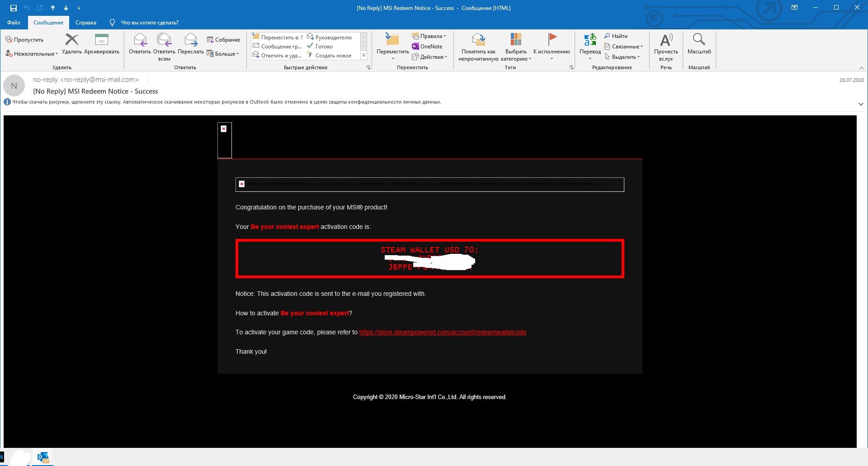
Task: Select quick step 'Создать новое'
Action: pyautogui.click(x=329, y=56)
